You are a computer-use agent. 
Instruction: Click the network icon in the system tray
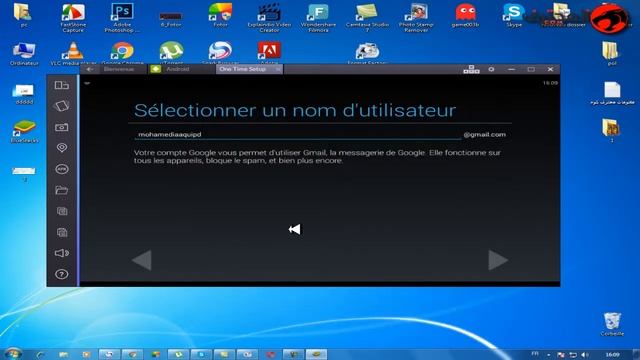[x=573, y=355]
